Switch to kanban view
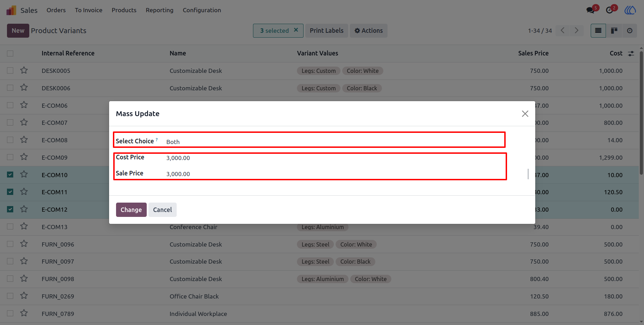 [x=614, y=31]
